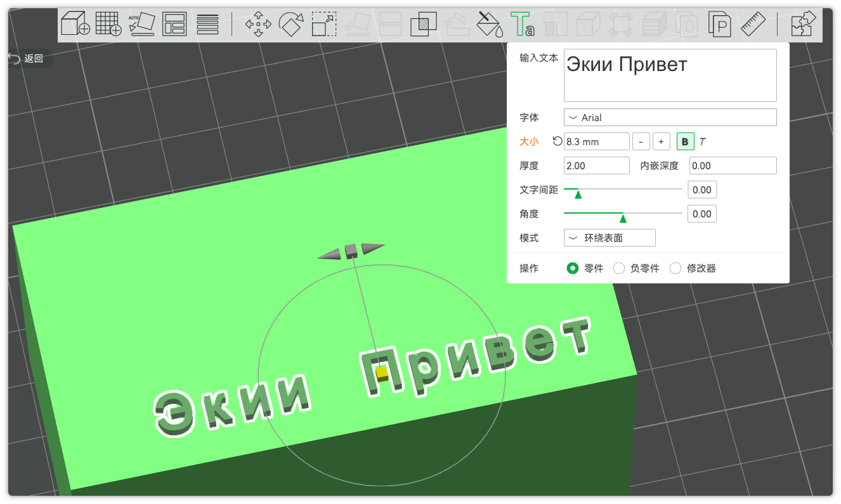
Task: Select the Rotate tool
Action: [x=291, y=25]
